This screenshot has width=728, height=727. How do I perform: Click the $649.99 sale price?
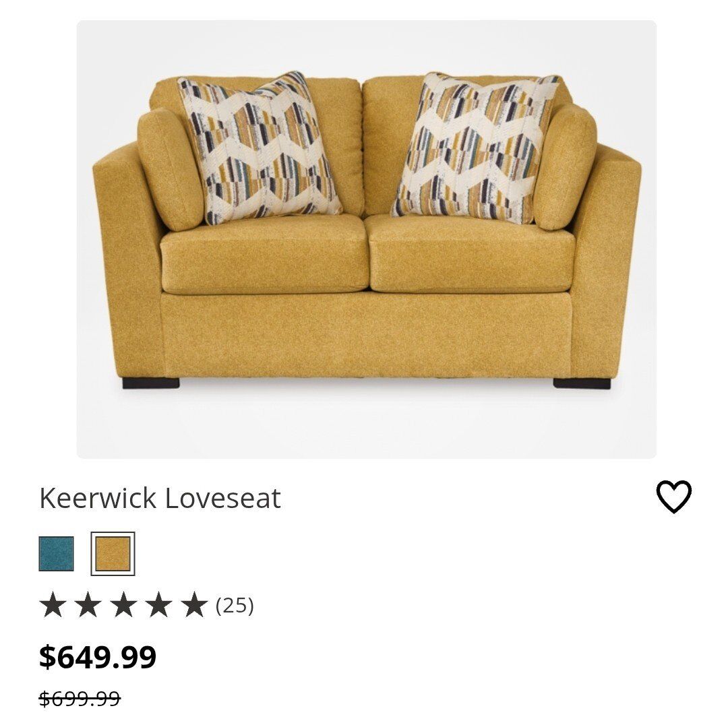pos(98,657)
